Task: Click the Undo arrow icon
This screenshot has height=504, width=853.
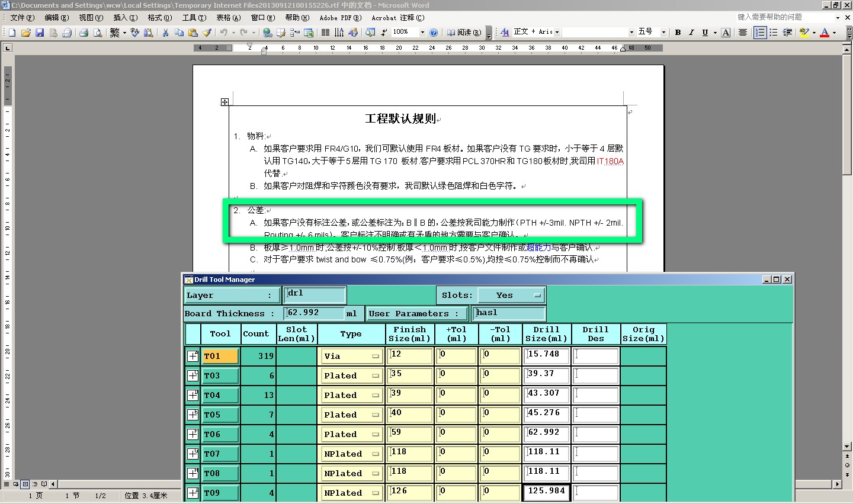Action: (x=223, y=33)
